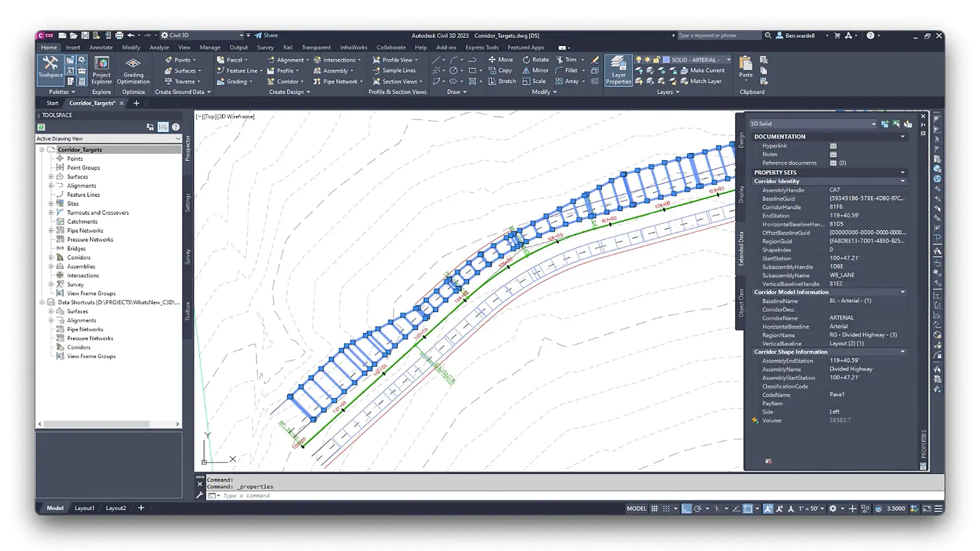Click the Paste clipboard icon
The height and width of the screenshot is (551, 980).
click(746, 66)
